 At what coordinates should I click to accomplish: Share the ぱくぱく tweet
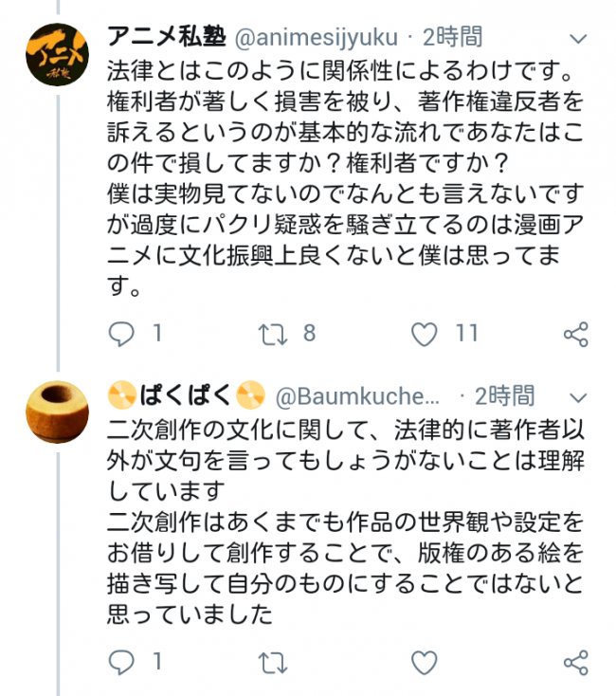tap(575, 661)
